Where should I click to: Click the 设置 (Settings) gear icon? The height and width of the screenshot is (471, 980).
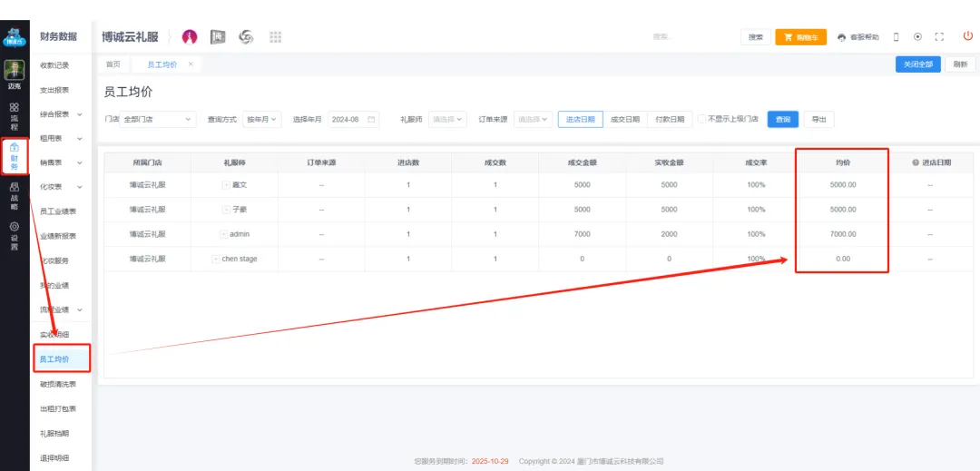pos(14,236)
